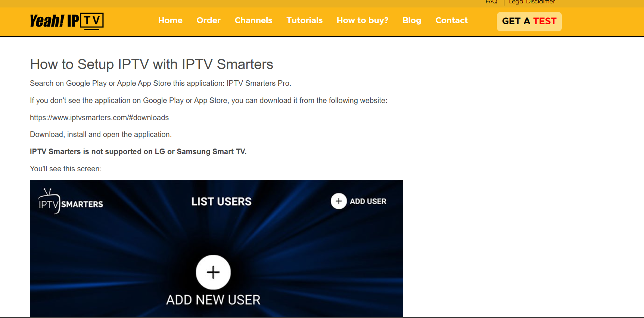Click the 'Search on Google Play or Apple App Store' line
Screen dimensions: 644x318
(161, 83)
